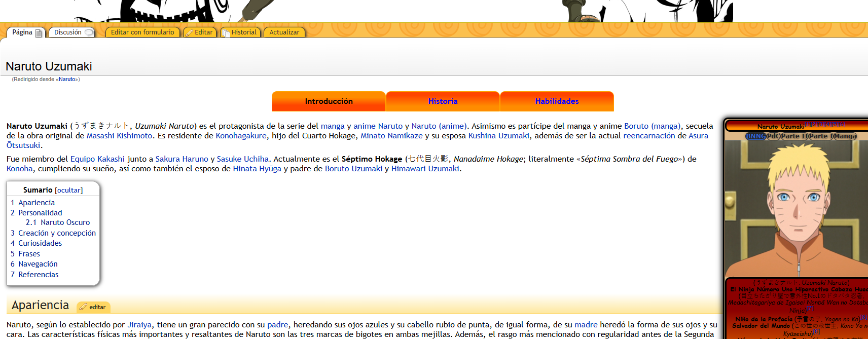Click the Apariencia section heading text
Viewport: 868px width, 339px height.
40,305
